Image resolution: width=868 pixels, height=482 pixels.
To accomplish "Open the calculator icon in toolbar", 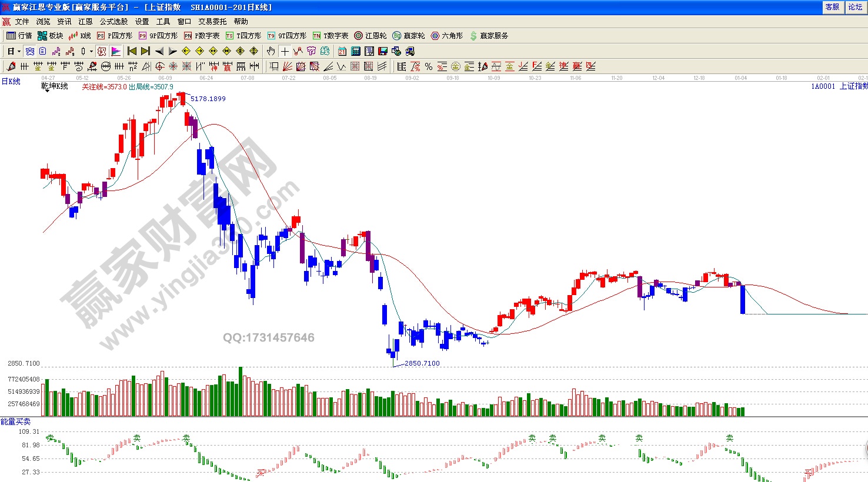I will tap(356, 51).
